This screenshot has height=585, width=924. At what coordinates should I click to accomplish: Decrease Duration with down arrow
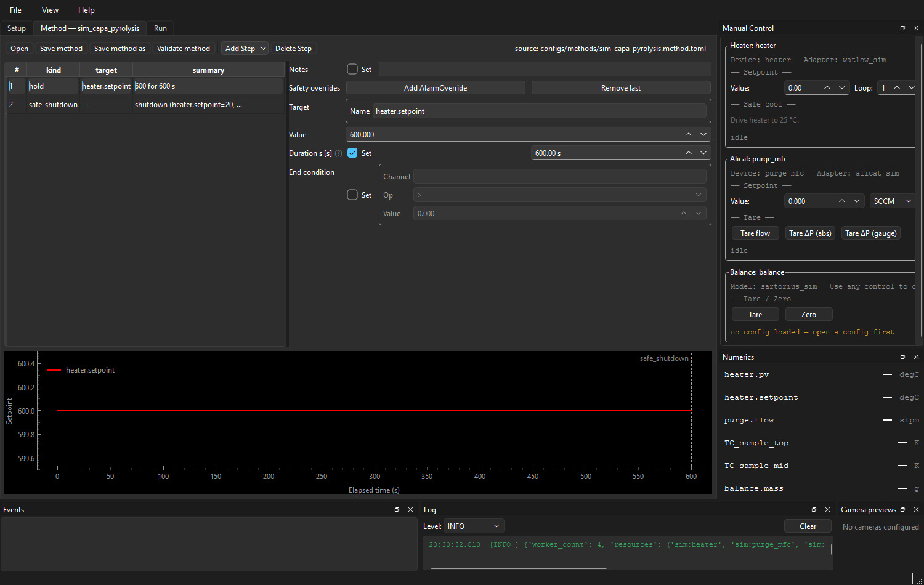[x=703, y=153]
